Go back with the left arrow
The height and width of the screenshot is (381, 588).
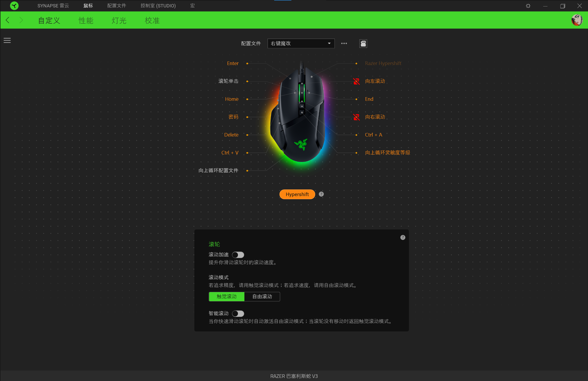click(x=8, y=20)
